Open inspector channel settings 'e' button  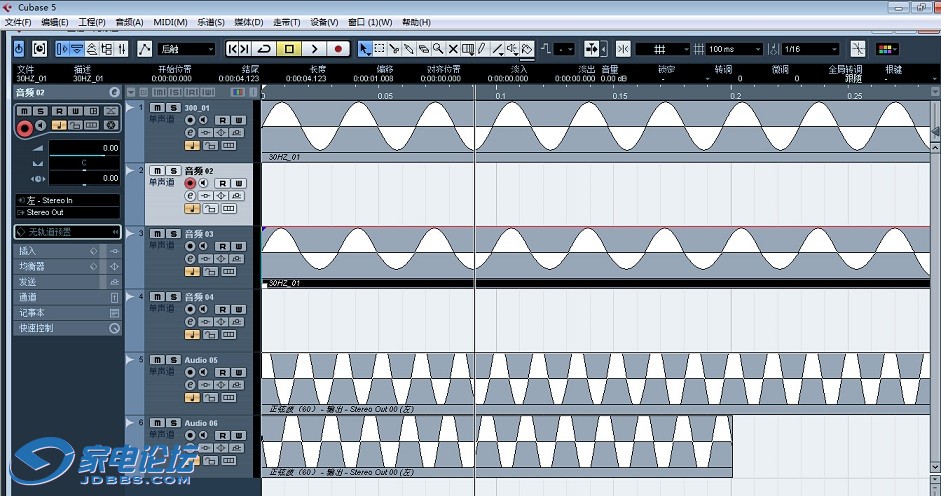(x=115, y=92)
